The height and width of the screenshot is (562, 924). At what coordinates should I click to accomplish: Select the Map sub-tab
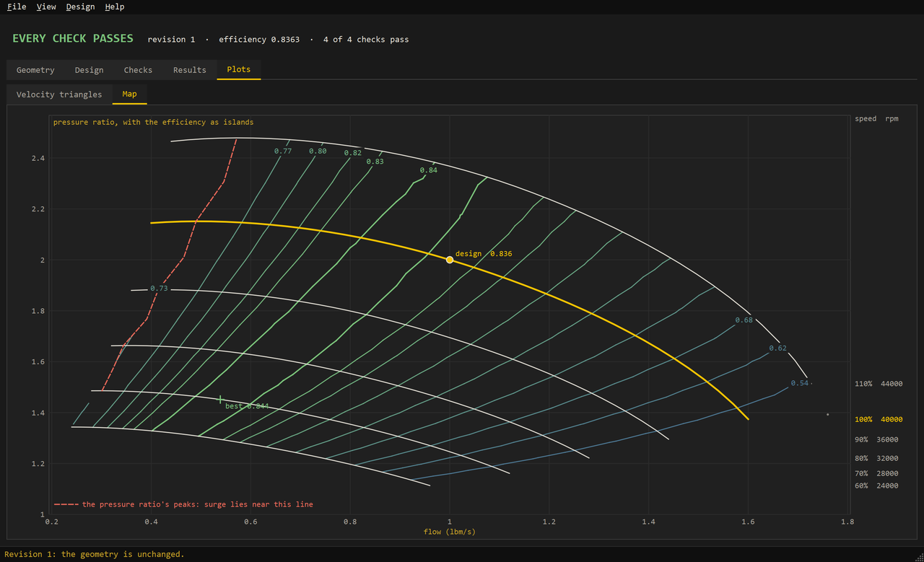click(130, 95)
